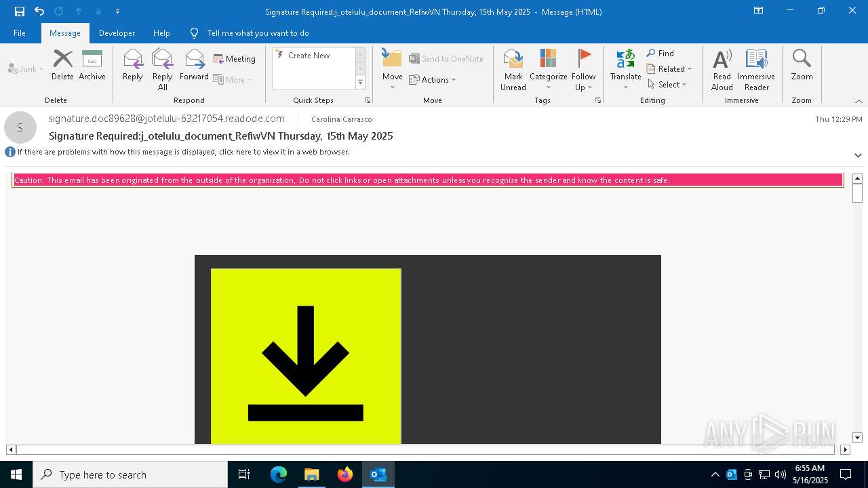
Task: Open Ribbon Display Options
Action: click(759, 11)
